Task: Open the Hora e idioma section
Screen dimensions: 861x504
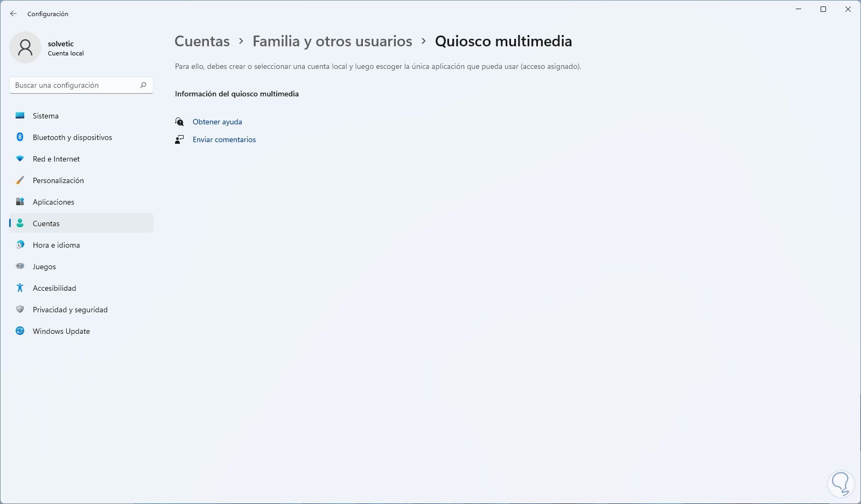Action: tap(56, 245)
